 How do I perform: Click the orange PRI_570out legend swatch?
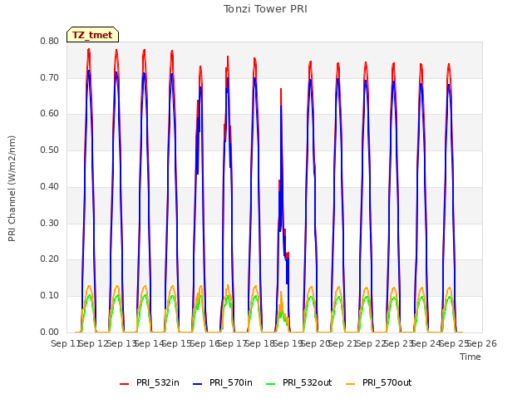point(351,383)
